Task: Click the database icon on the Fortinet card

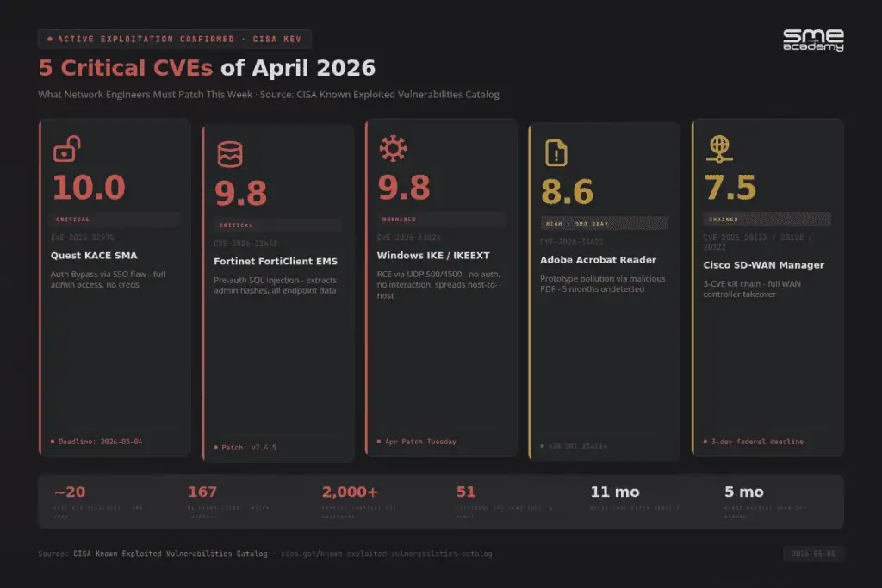Action: pos(230,154)
